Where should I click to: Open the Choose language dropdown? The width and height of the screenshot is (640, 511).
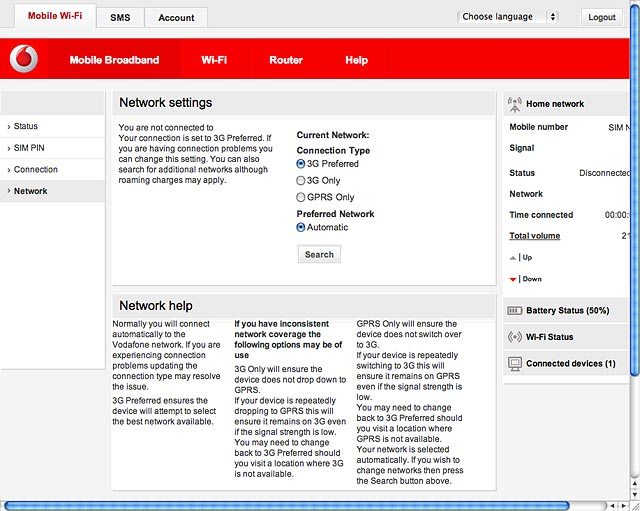click(x=508, y=17)
